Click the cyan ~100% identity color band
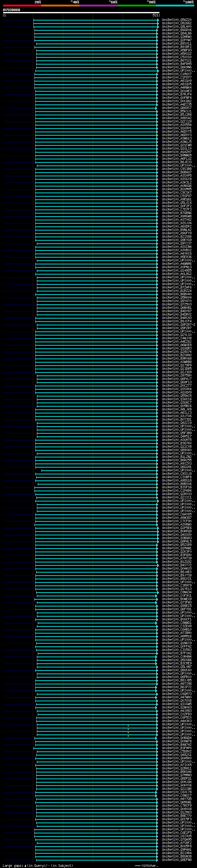This screenshot has height=868, width=197. point(175,6)
